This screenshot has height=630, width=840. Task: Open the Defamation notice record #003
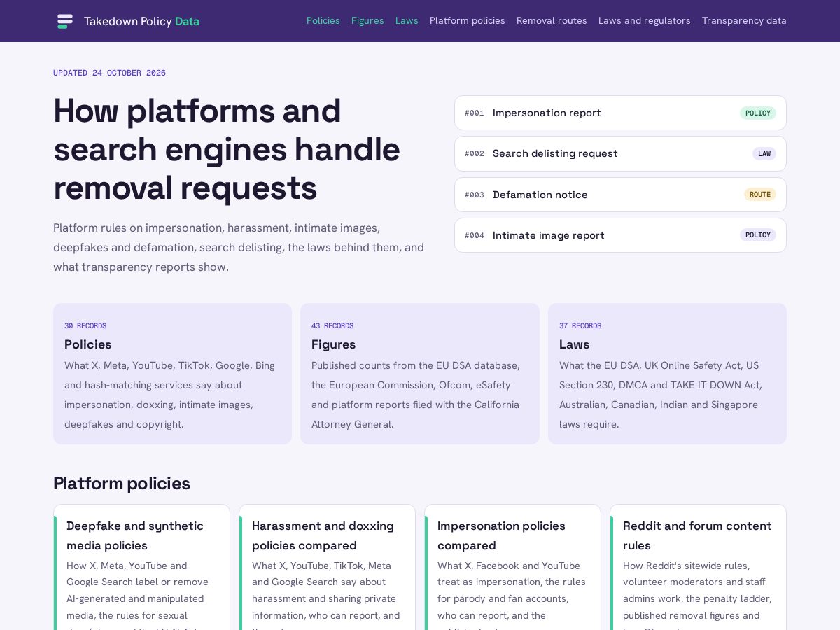coord(620,195)
